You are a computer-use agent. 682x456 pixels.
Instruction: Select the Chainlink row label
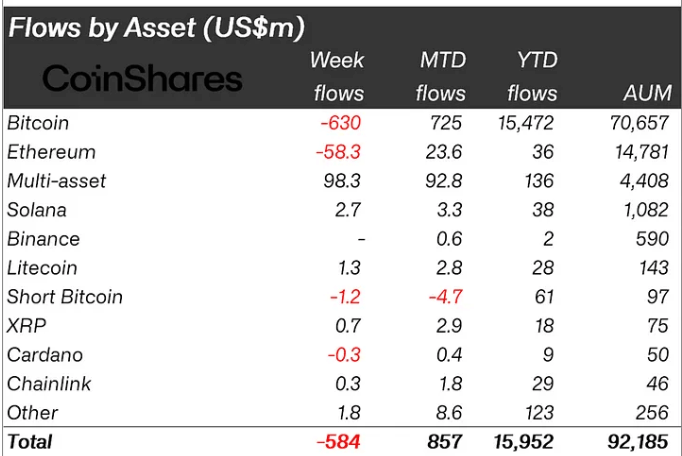tap(48, 384)
